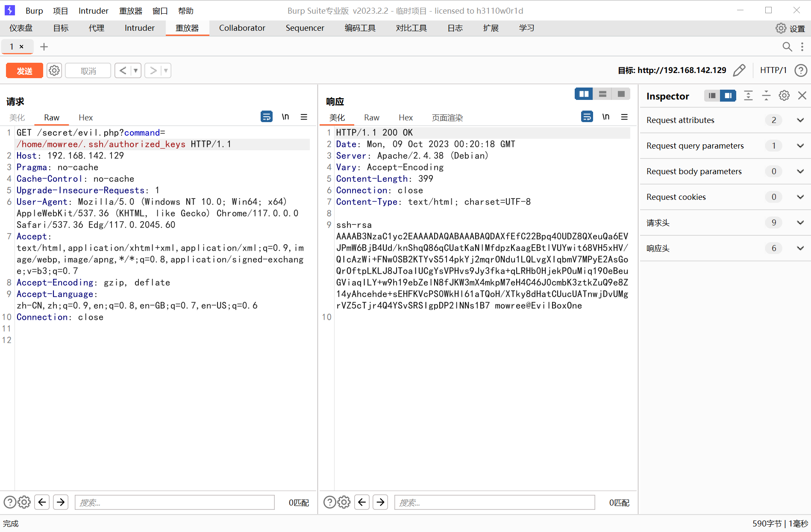Go to previous request in history
This screenshot has height=532, width=811.
123,70
